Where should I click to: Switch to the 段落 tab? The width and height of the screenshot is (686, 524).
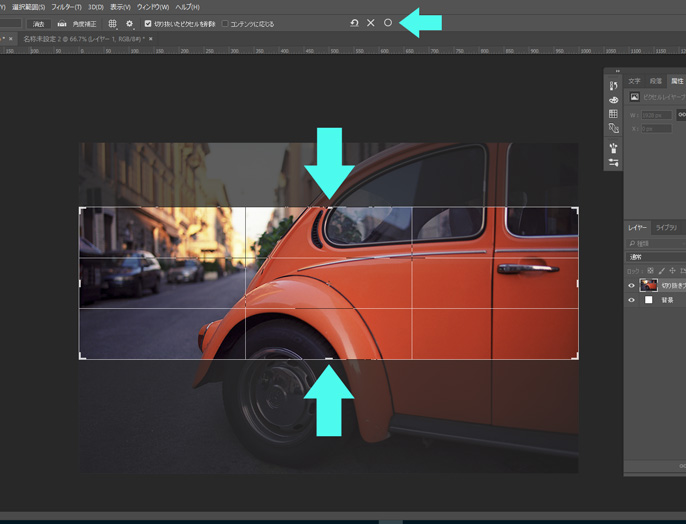pyautogui.click(x=655, y=81)
